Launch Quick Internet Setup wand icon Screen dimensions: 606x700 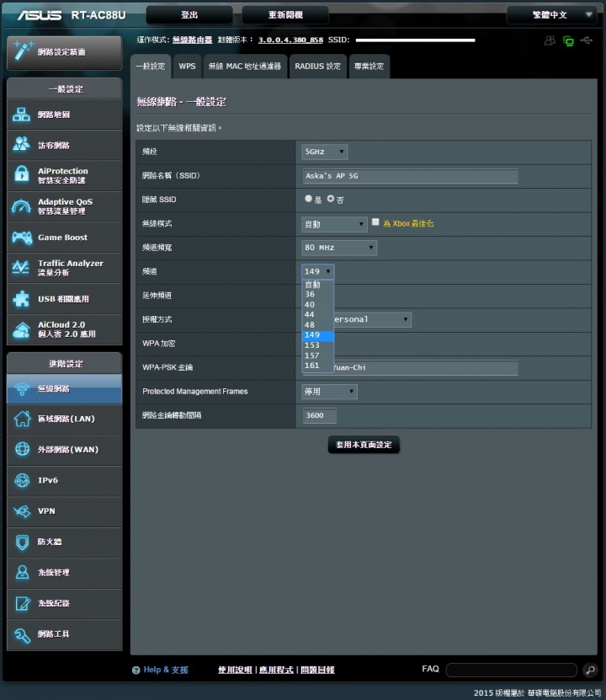[x=22, y=51]
